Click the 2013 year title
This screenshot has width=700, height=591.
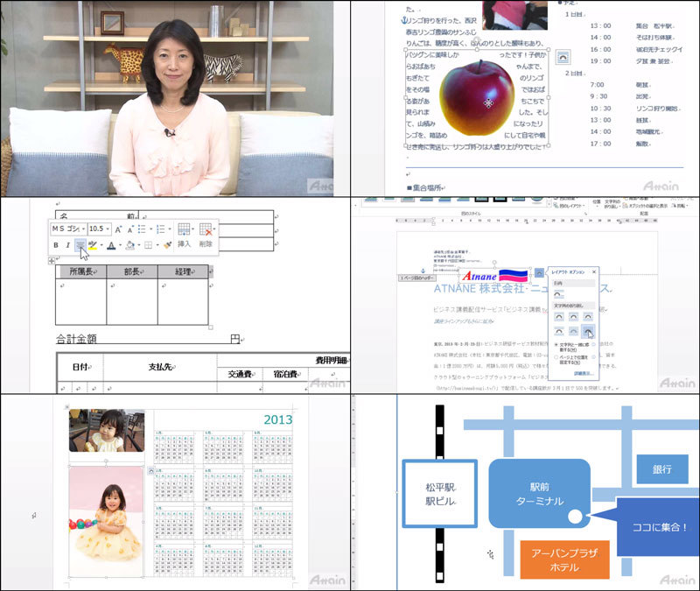278,419
